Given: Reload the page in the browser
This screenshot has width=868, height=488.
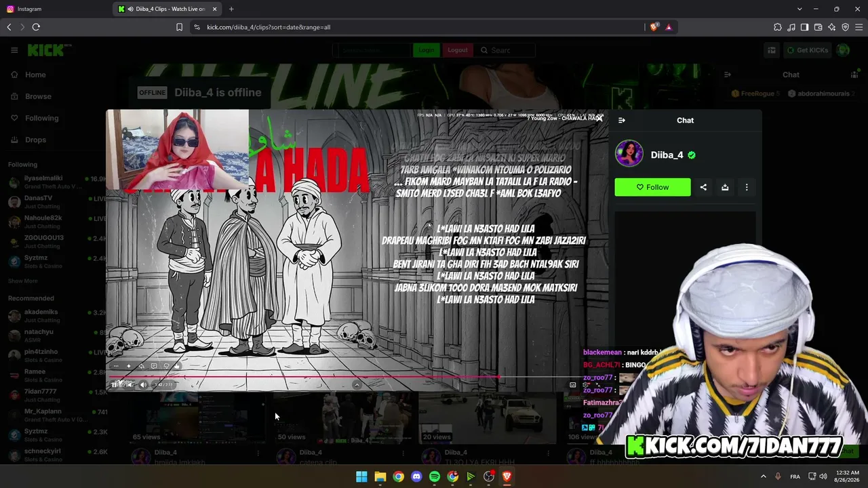Looking at the screenshot, I should tap(36, 27).
